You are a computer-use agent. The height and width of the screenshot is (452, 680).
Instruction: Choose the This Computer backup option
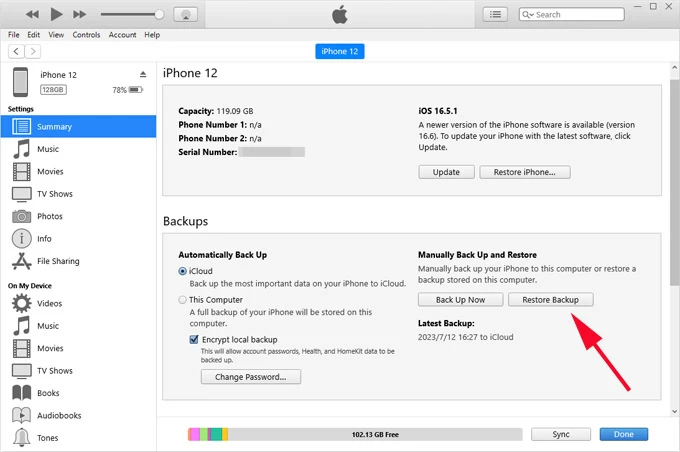click(182, 299)
